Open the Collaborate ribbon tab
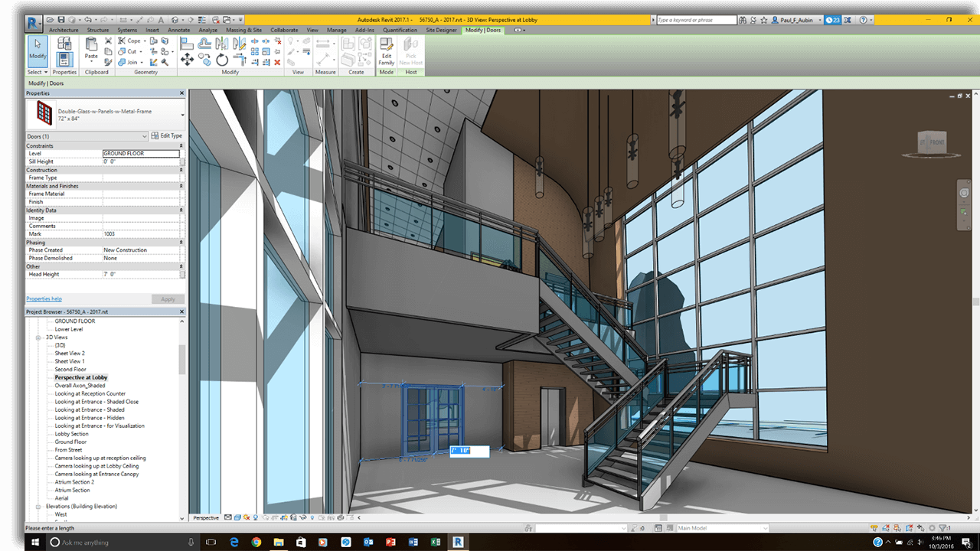980x551 pixels. tap(284, 30)
